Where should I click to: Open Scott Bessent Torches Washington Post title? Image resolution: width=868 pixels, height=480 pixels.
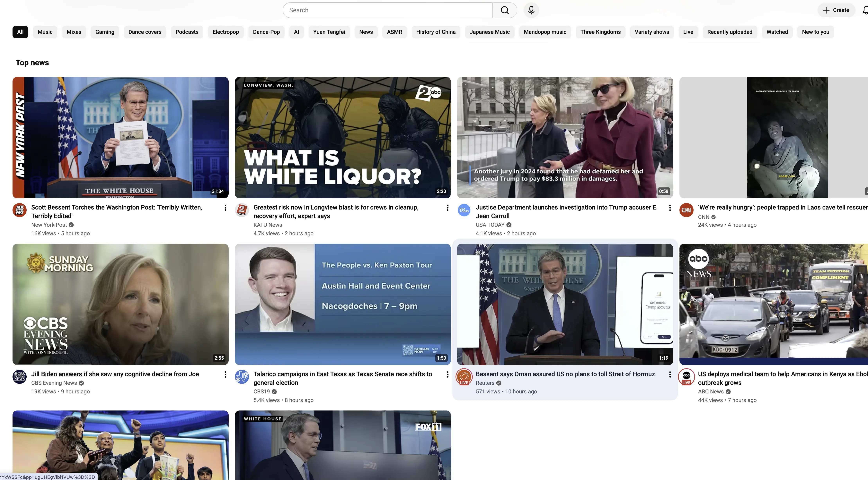pyautogui.click(x=117, y=212)
